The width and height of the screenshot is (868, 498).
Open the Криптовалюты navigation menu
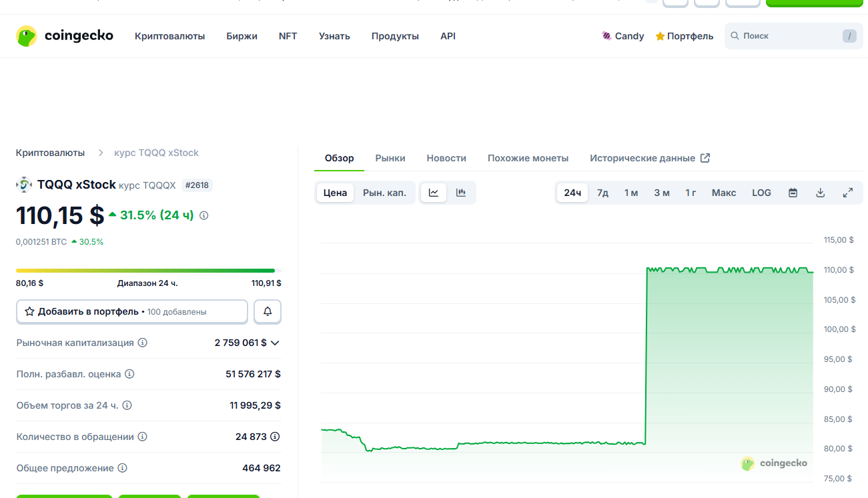tap(169, 36)
